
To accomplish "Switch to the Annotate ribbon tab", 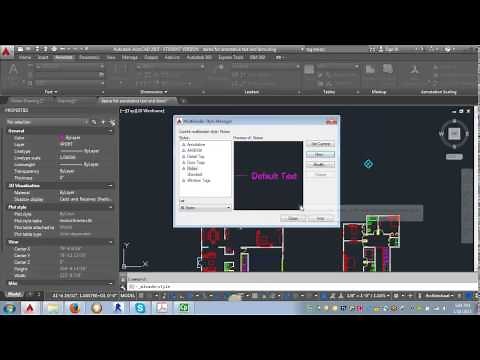I will click(x=64, y=58).
